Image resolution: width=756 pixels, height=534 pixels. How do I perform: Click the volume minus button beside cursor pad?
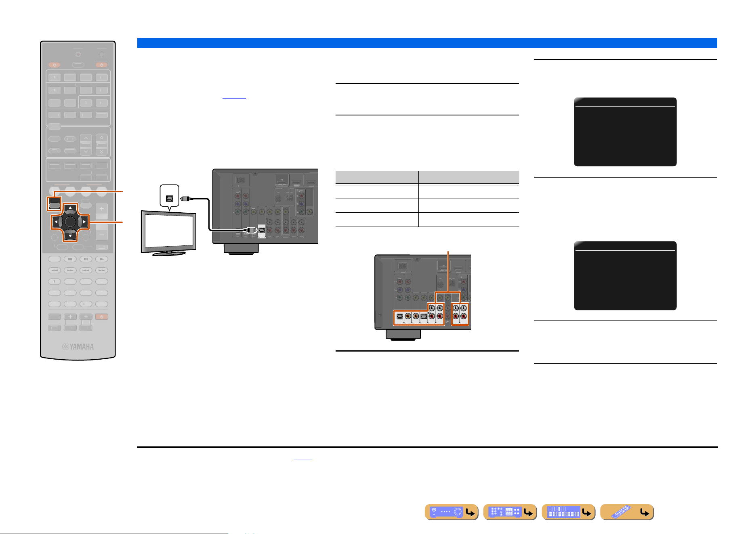point(102,235)
